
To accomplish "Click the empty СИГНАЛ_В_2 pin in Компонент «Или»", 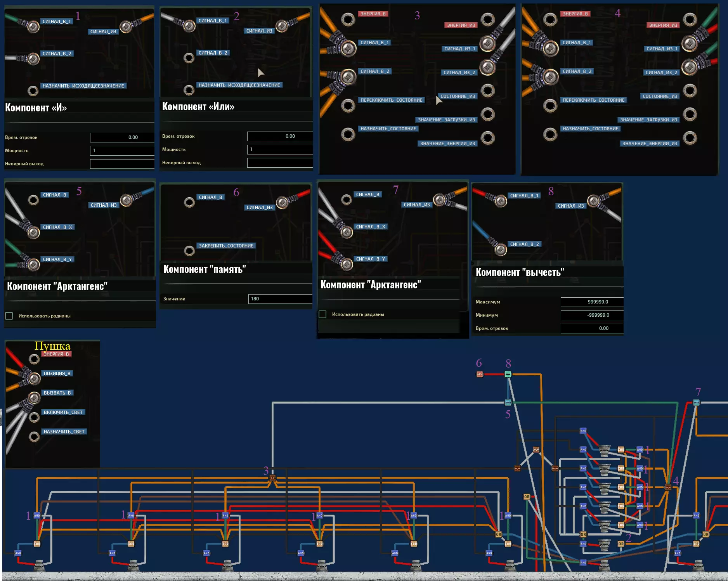I will tap(189, 58).
